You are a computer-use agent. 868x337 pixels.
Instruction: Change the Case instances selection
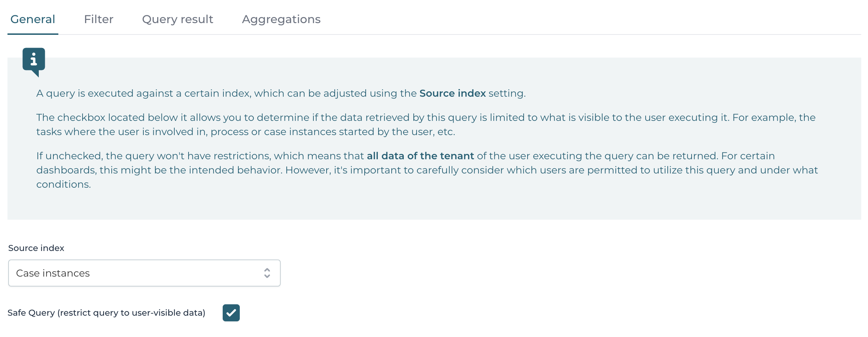(x=144, y=273)
